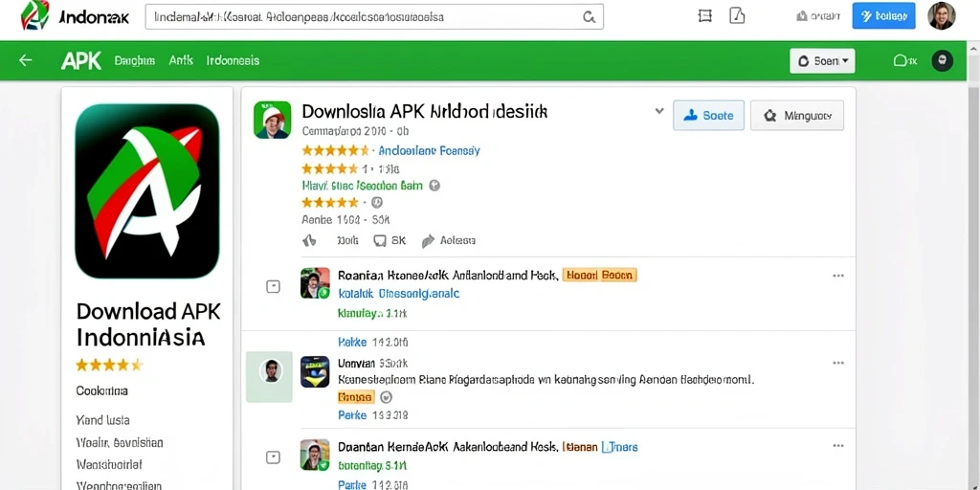This screenshot has width=980, height=490.
Task: Click the comment bubble icon beside SK
Action: 379,240
